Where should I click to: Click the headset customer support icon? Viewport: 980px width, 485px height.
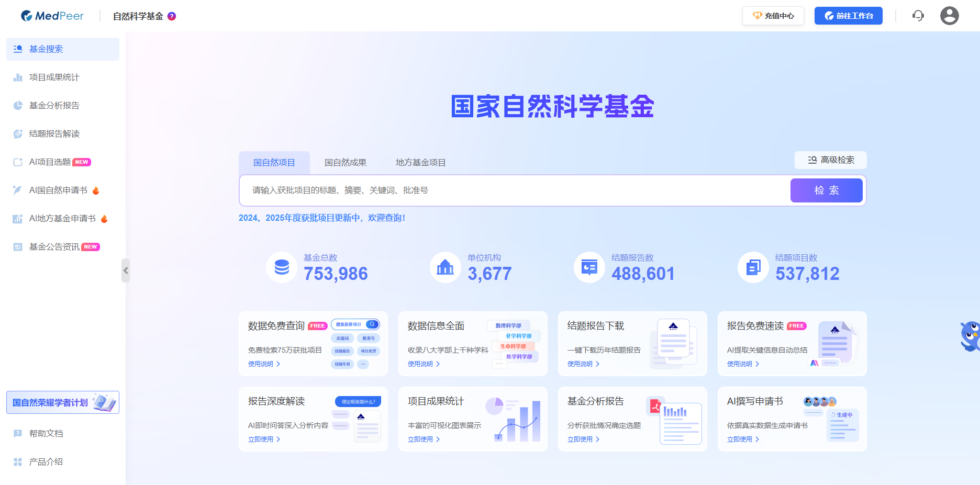pos(918,16)
